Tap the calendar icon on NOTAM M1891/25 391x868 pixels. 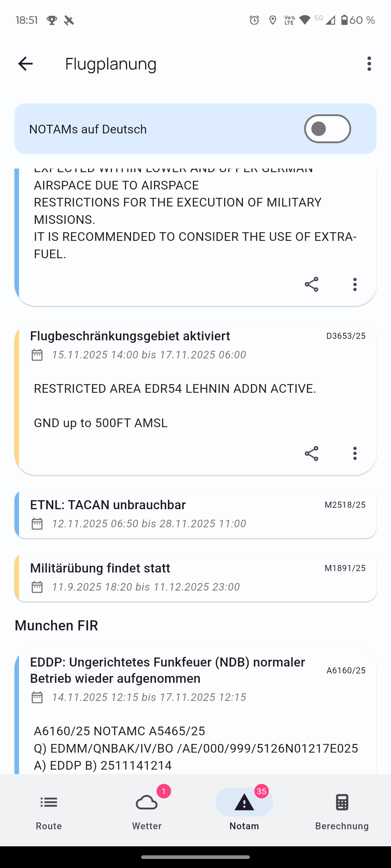(37, 587)
